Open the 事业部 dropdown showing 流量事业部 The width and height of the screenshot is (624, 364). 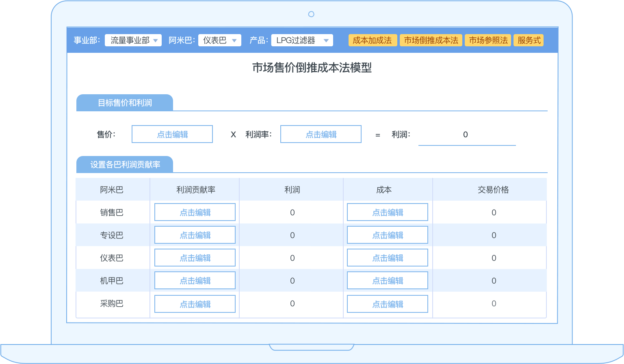[x=133, y=40]
